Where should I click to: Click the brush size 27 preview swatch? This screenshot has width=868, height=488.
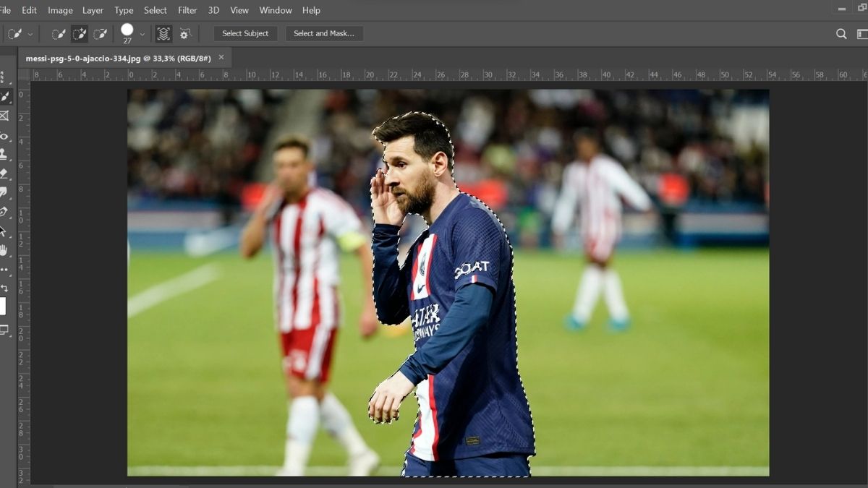pos(127,30)
